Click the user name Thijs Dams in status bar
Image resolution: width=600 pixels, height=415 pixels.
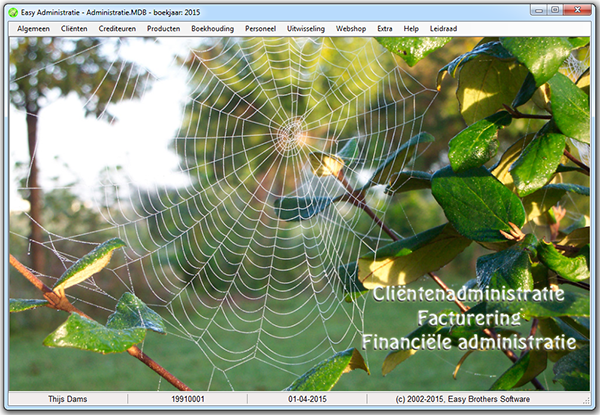click(68, 400)
